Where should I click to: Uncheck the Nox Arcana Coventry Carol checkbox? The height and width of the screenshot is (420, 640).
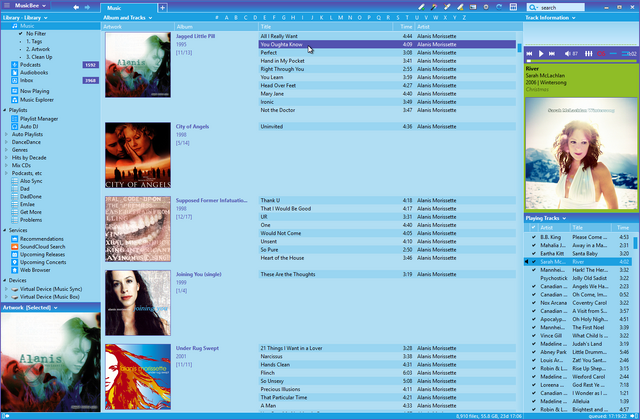click(x=533, y=303)
